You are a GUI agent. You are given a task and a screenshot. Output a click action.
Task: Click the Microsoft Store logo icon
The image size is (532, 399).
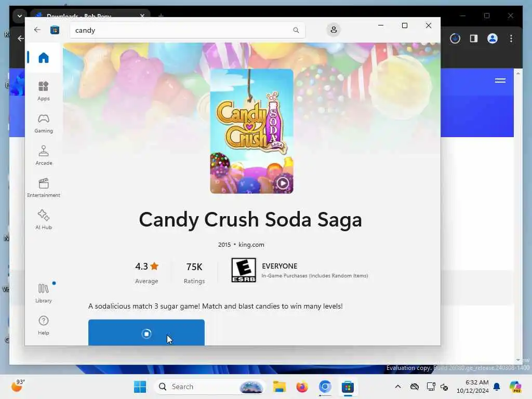tap(55, 30)
